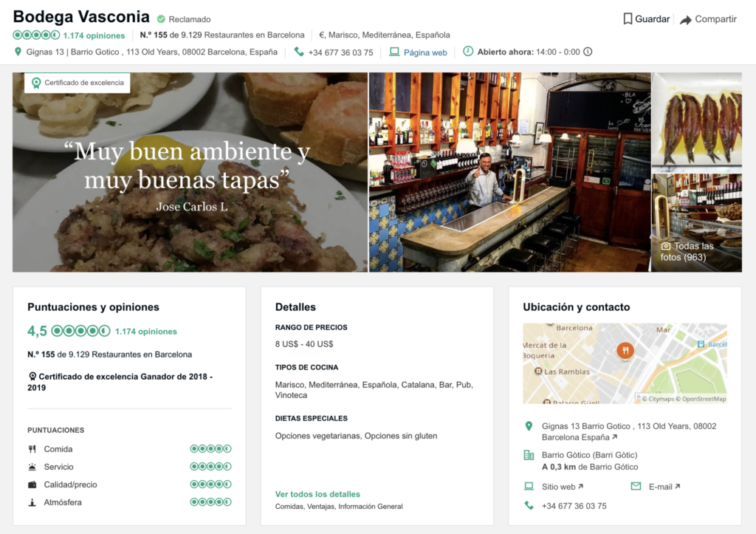This screenshot has width=756, height=534.
Task: Click the Gignas 13 address link in contact card
Action: click(629, 432)
